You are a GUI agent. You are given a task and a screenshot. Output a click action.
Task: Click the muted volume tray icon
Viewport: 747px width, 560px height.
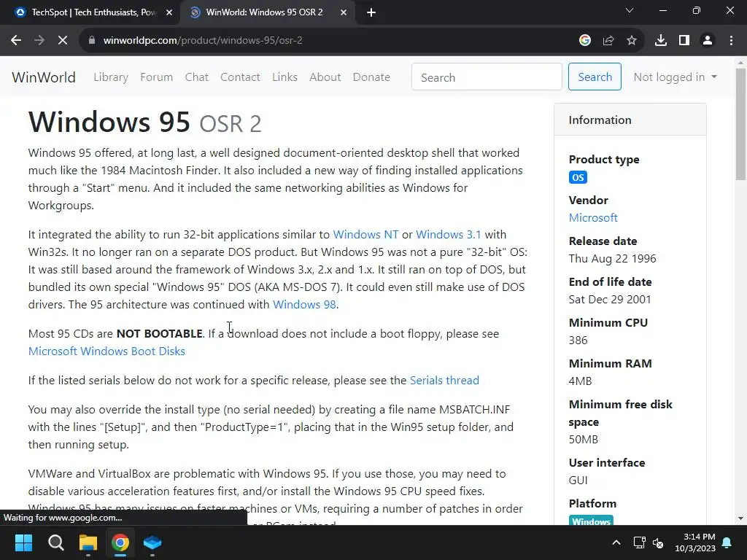(x=658, y=542)
